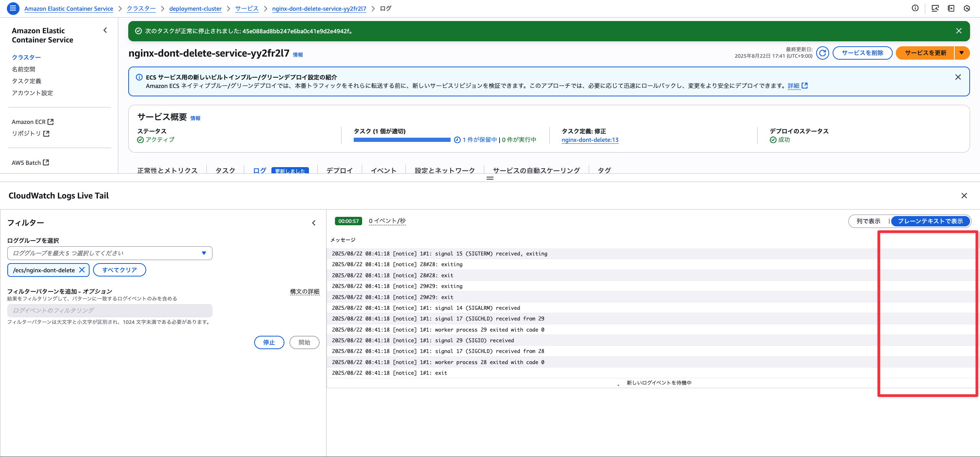This screenshot has width=980, height=457.
Task: Switch to the サービスの自動スケーリング tab
Action: point(536,170)
